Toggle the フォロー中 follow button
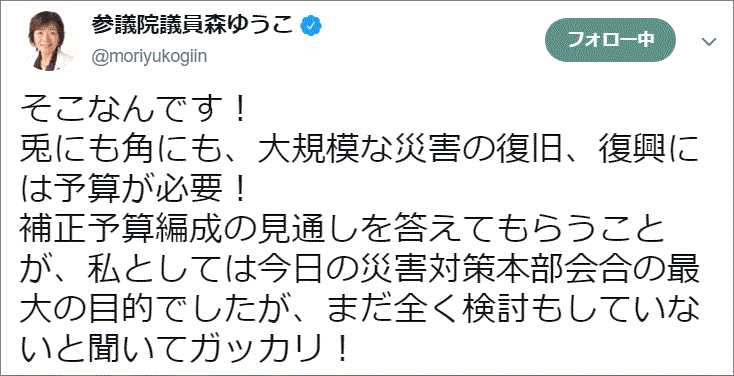 [x=610, y=40]
